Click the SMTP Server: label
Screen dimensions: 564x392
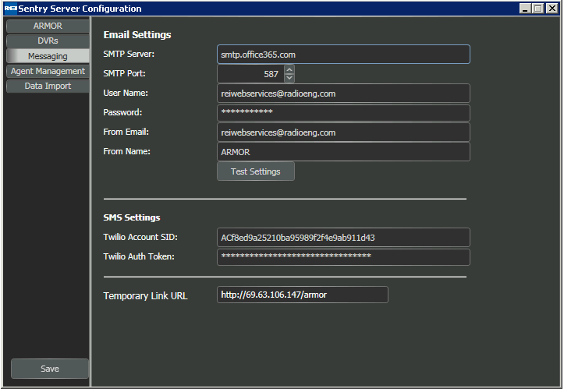coord(129,55)
